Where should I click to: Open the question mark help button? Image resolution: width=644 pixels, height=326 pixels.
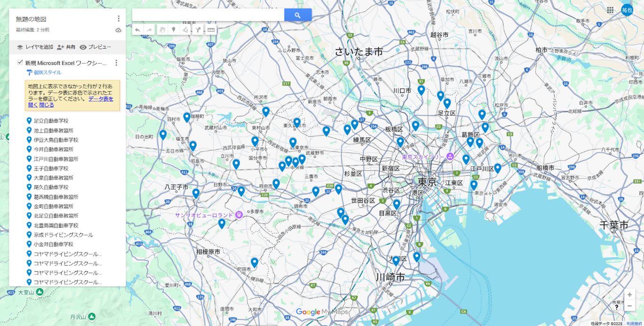click(x=617, y=307)
